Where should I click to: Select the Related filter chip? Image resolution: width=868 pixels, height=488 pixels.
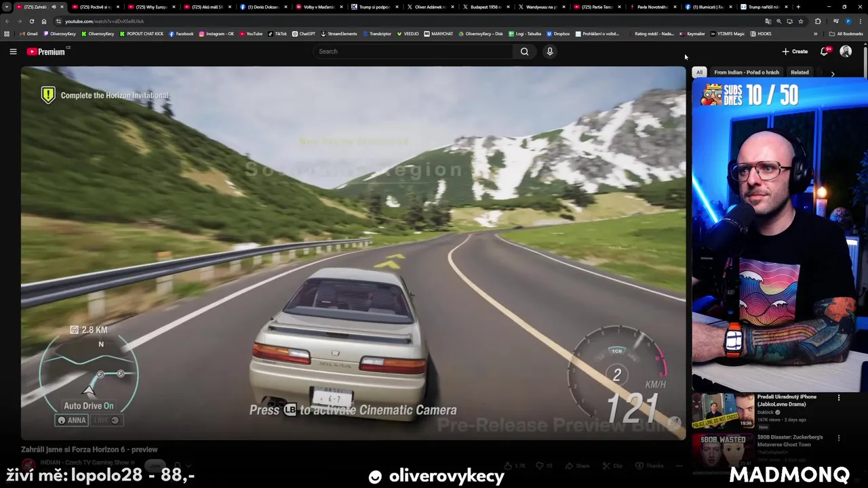[x=800, y=73]
